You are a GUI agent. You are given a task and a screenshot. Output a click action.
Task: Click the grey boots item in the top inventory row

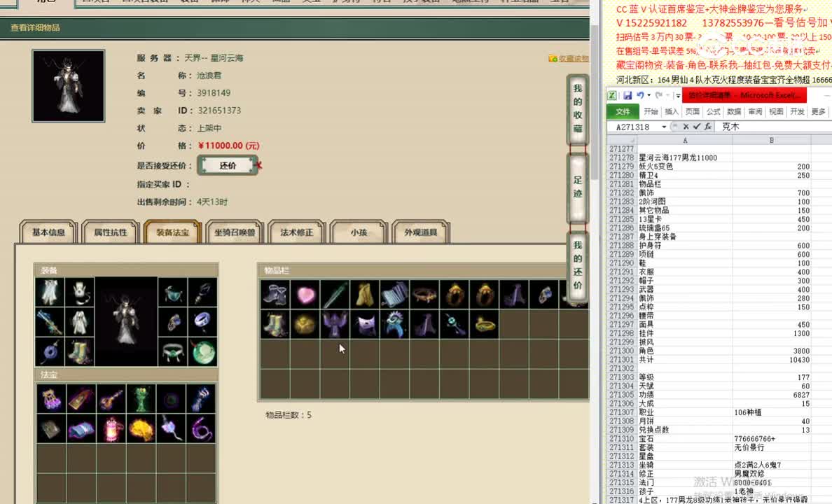(275, 295)
